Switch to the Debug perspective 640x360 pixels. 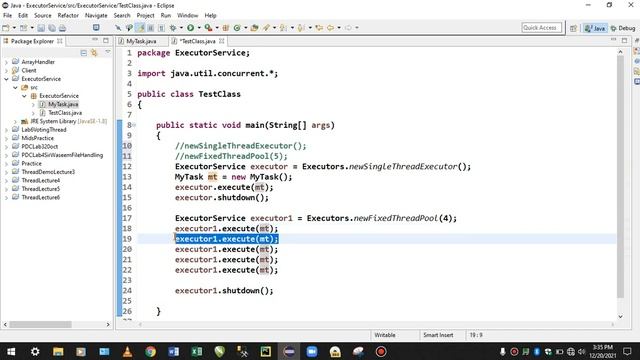pyautogui.click(x=623, y=28)
